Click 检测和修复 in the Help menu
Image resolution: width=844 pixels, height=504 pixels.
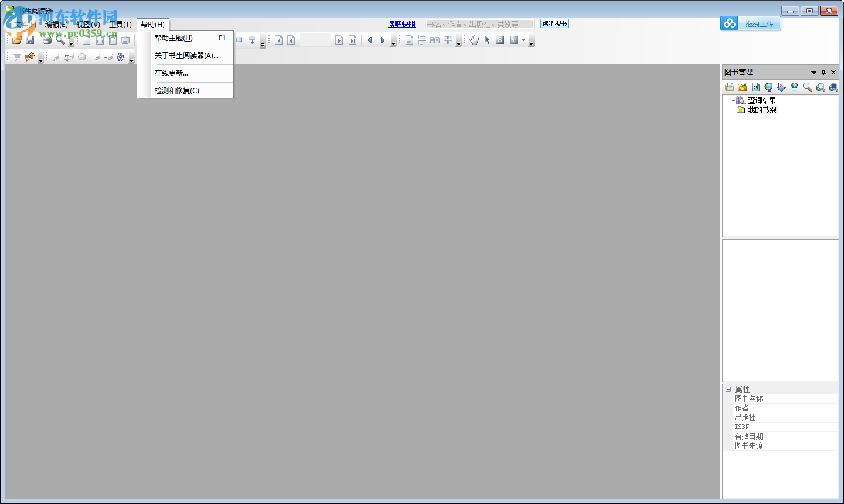pos(185,91)
